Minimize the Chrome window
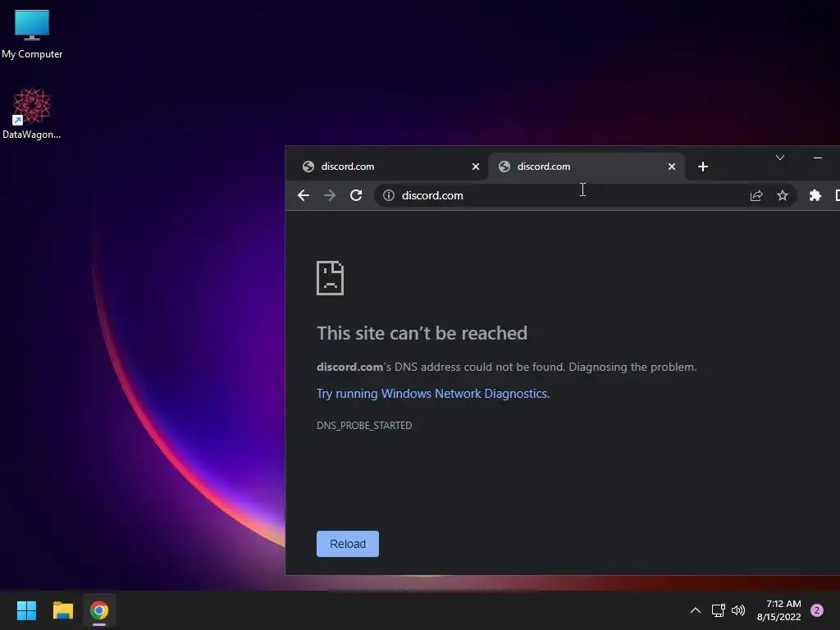Image resolution: width=840 pixels, height=630 pixels. pyautogui.click(x=818, y=157)
